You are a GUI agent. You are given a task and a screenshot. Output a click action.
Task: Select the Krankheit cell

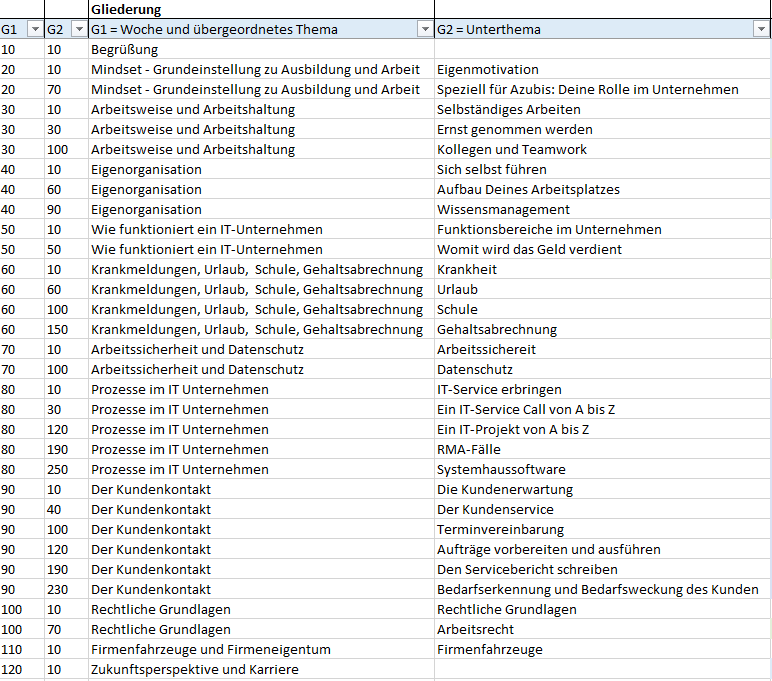click(x=602, y=270)
